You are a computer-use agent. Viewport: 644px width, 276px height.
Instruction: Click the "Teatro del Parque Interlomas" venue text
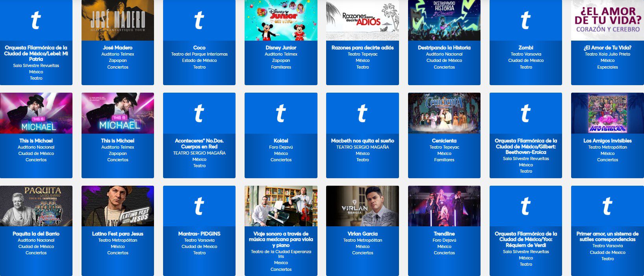tap(199, 54)
